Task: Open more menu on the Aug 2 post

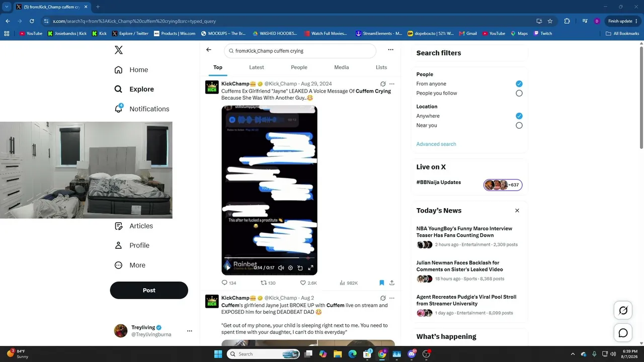Action: click(392, 298)
